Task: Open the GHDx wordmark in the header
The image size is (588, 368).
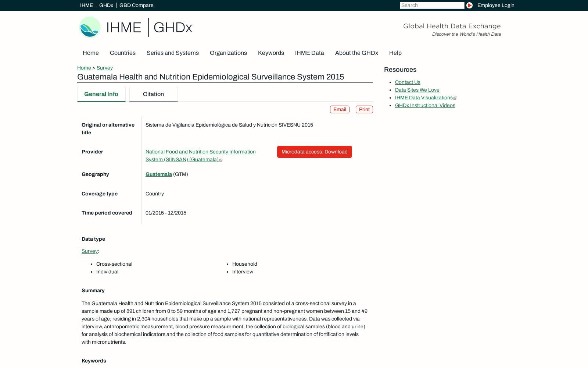Action: click(173, 28)
